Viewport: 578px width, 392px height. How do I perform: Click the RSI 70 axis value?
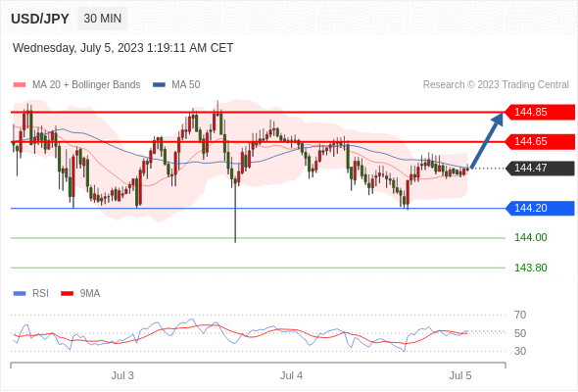[520, 315]
